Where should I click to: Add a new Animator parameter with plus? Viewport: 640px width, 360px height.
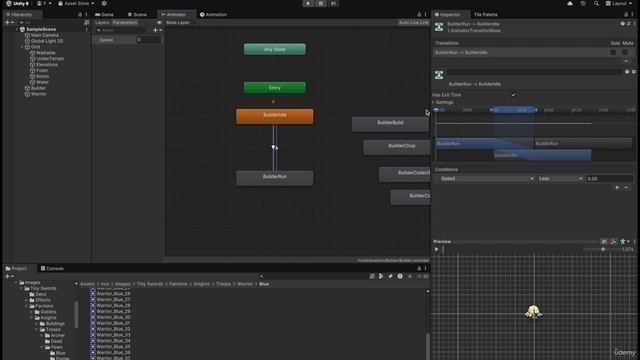pyautogui.click(x=156, y=30)
